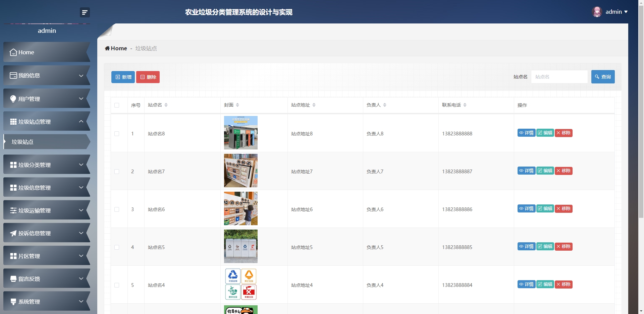Click the 用户管理 person icon

point(13,99)
